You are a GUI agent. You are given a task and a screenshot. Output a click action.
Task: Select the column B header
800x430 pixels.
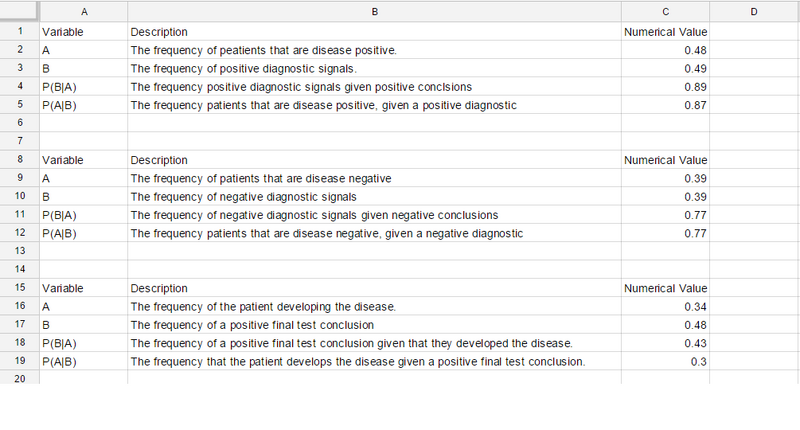point(374,11)
